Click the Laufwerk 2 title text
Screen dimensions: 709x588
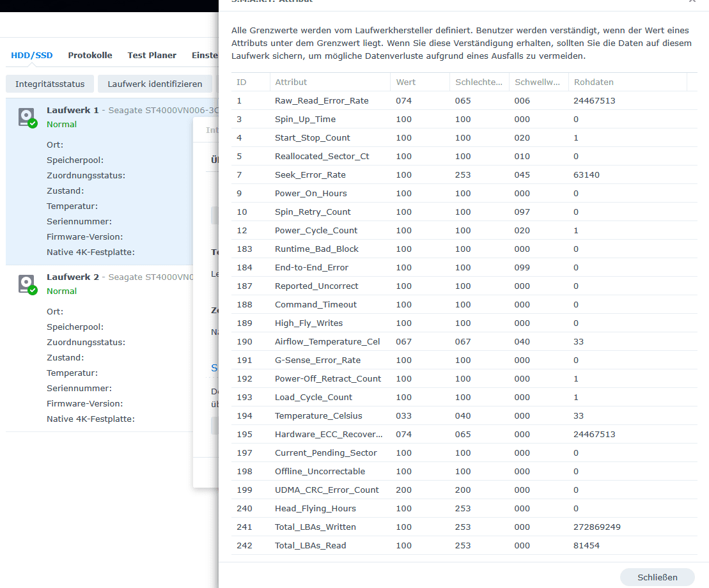[72, 277]
